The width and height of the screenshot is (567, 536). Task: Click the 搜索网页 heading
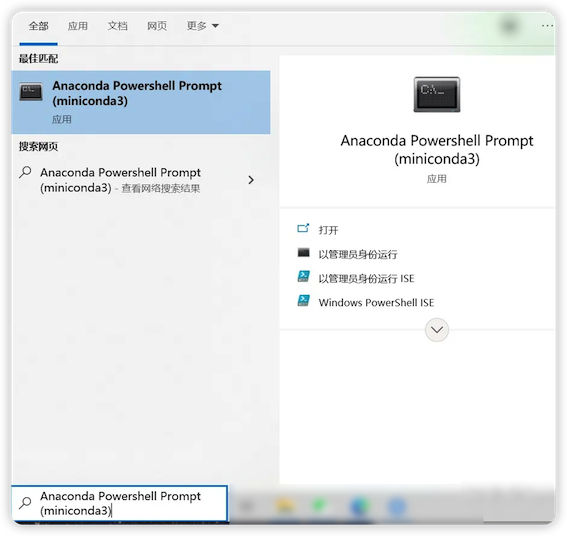coord(38,146)
